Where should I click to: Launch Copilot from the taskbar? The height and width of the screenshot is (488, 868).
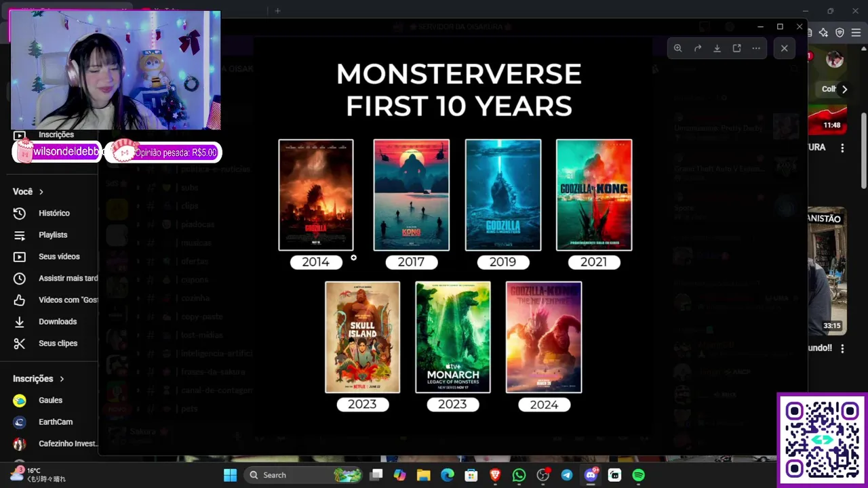(399, 475)
